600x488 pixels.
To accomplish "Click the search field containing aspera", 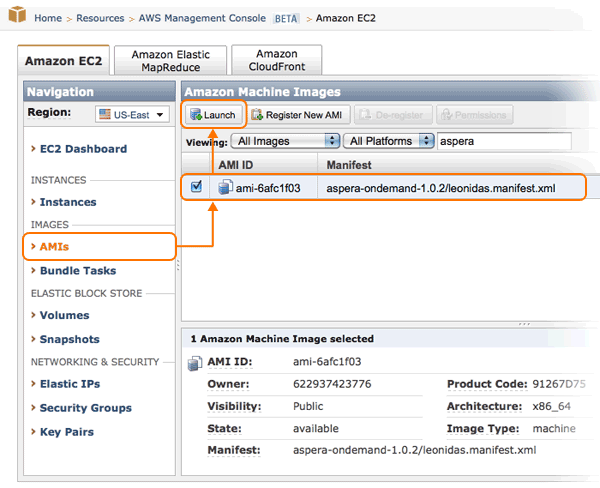I will pos(504,141).
